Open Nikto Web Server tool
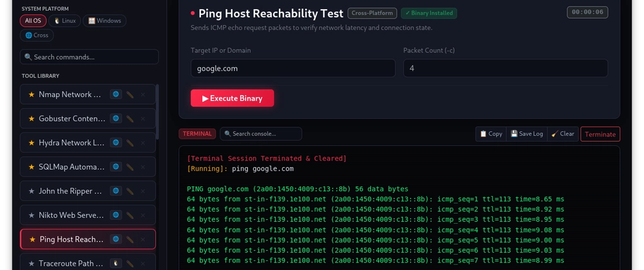Image resolution: width=644 pixels, height=270 pixels. click(88, 215)
